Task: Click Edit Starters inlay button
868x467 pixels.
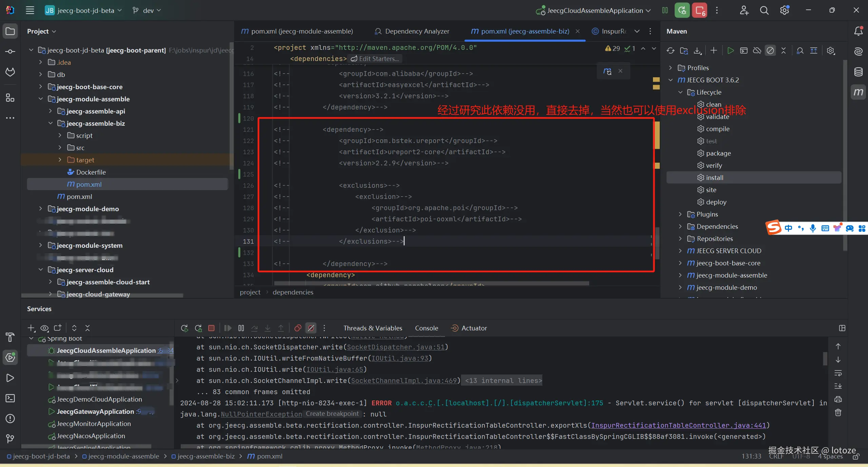Action: click(375, 59)
